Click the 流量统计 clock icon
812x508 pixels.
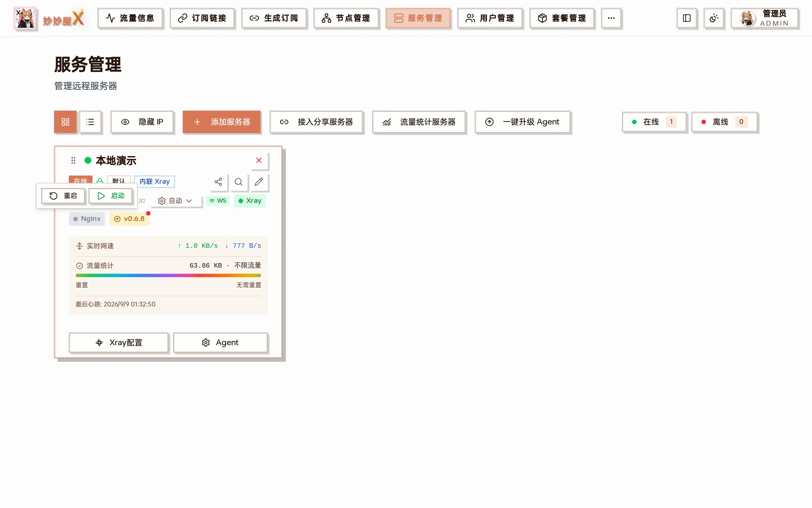tap(80, 266)
